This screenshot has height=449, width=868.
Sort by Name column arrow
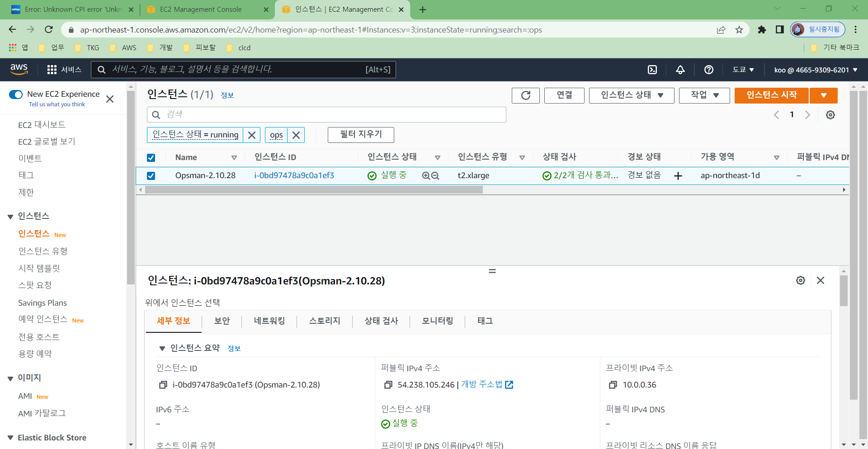point(234,158)
